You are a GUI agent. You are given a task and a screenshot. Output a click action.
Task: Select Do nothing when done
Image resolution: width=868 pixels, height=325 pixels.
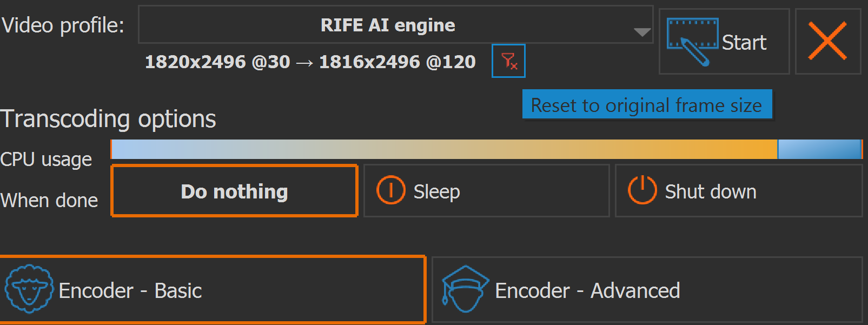coord(234,191)
